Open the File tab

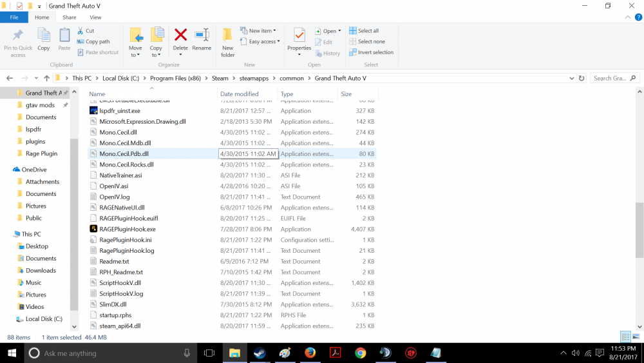(x=14, y=17)
